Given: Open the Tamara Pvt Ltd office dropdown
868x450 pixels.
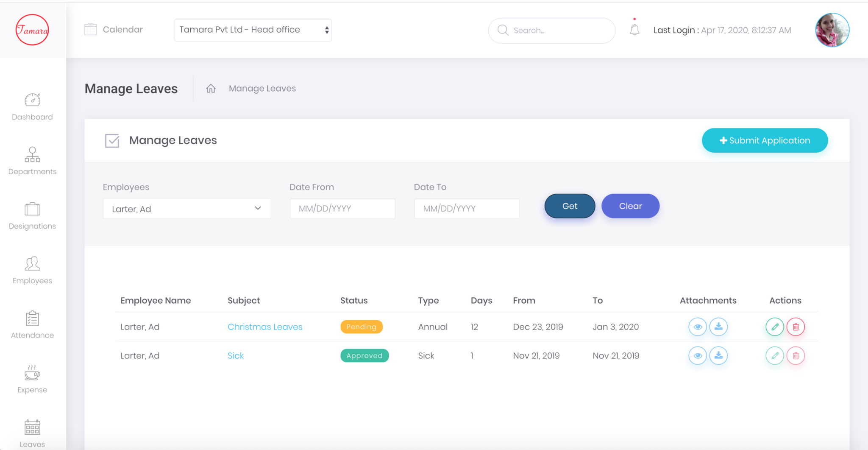Looking at the screenshot, I should (x=253, y=30).
